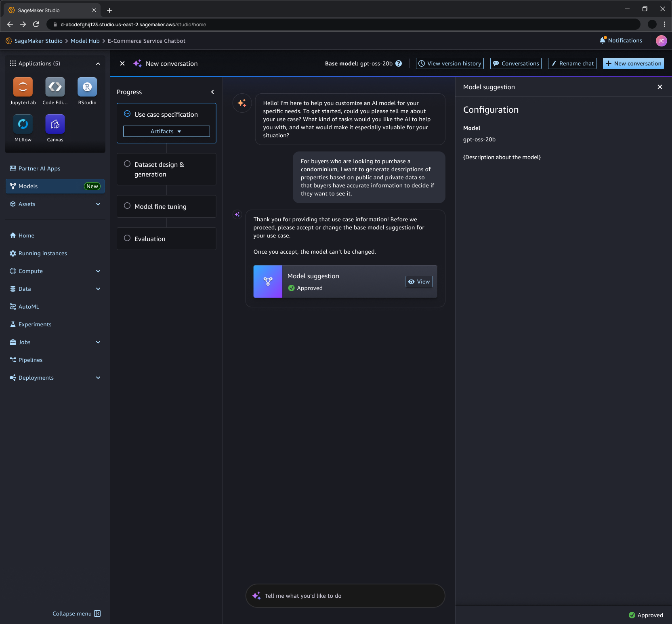Viewport: 672px width, 624px height.
Task: Collapse the Applications section
Action: coord(98,63)
